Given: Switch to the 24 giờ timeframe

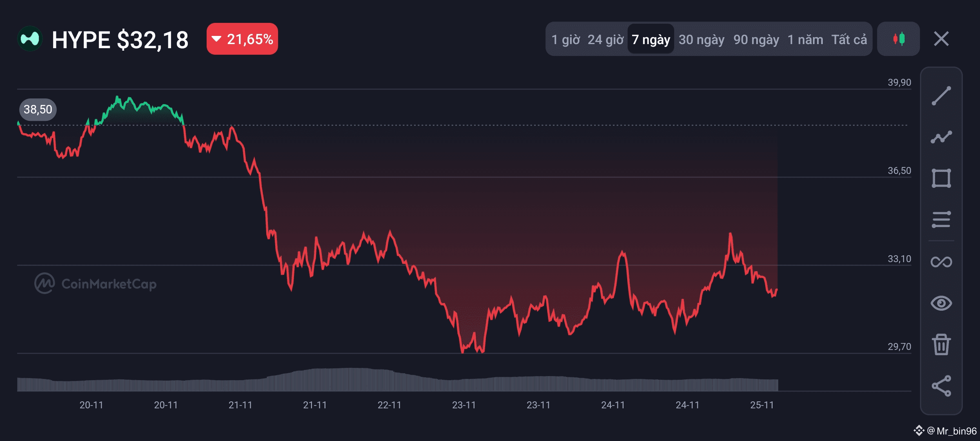Looking at the screenshot, I should tap(606, 40).
